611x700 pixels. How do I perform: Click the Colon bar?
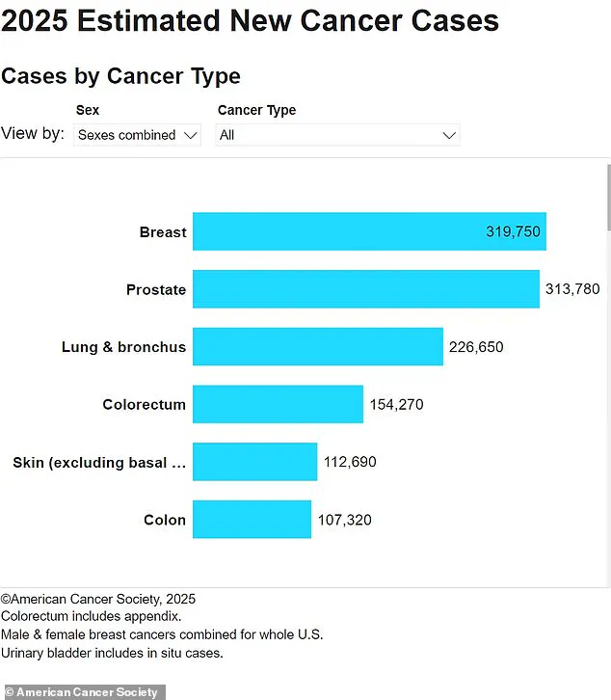point(252,520)
